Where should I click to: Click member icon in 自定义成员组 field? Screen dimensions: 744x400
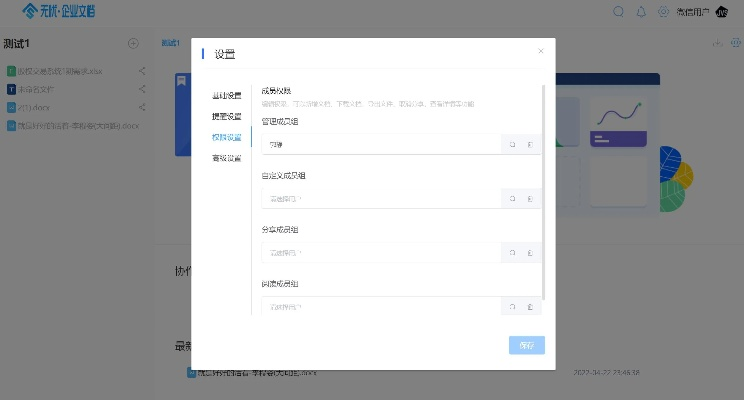click(530, 198)
